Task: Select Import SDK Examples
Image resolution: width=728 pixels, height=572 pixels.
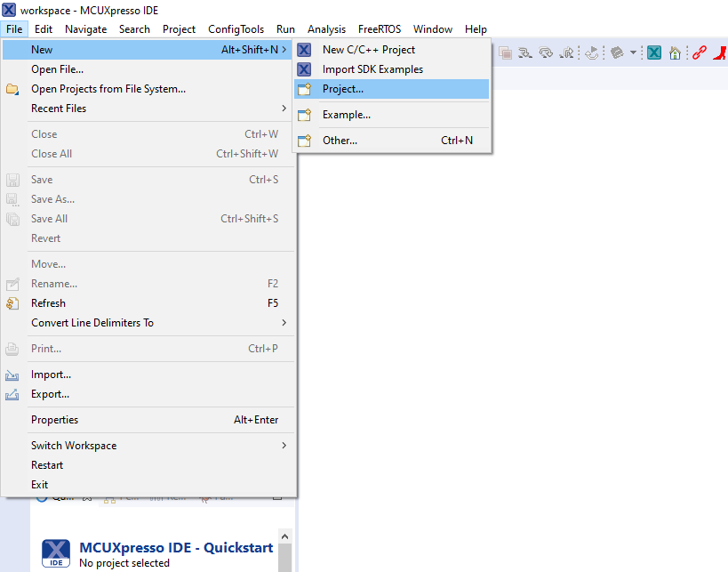Action: [x=372, y=69]
